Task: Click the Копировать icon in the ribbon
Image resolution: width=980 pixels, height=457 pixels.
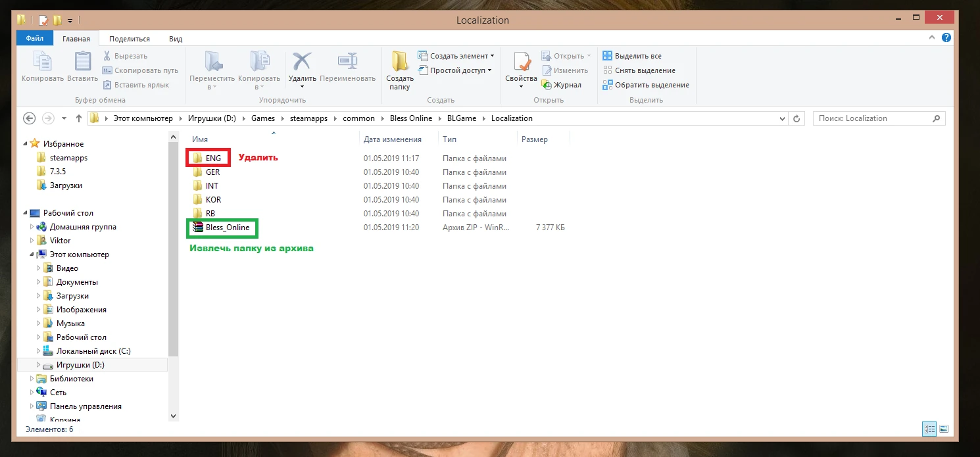Action: tap(42, 62)
